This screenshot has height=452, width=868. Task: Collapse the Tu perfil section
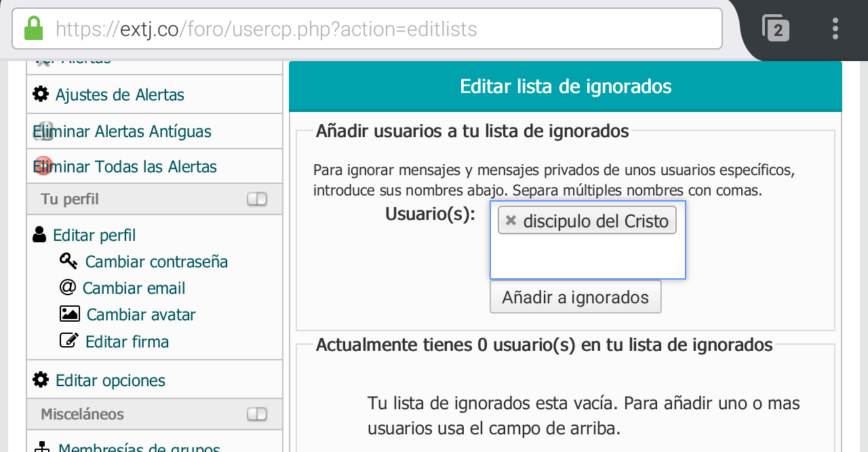(257, 199)
